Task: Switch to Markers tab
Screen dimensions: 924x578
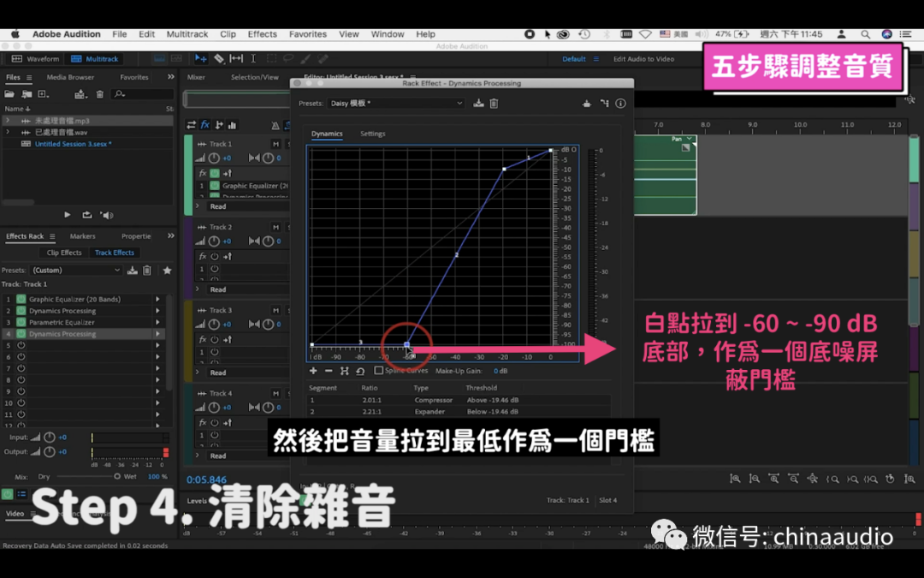Action: 82,236
